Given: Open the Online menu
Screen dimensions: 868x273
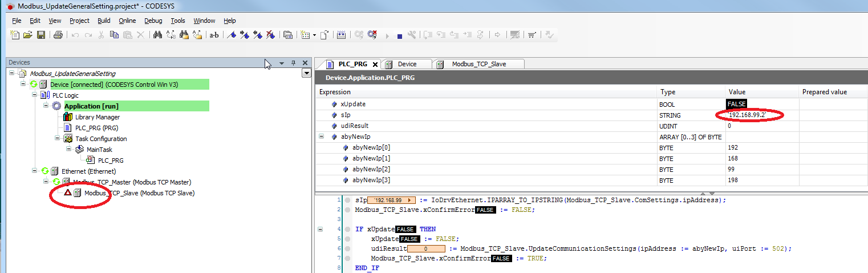Looking at the screenshot, I should point(127,21).
